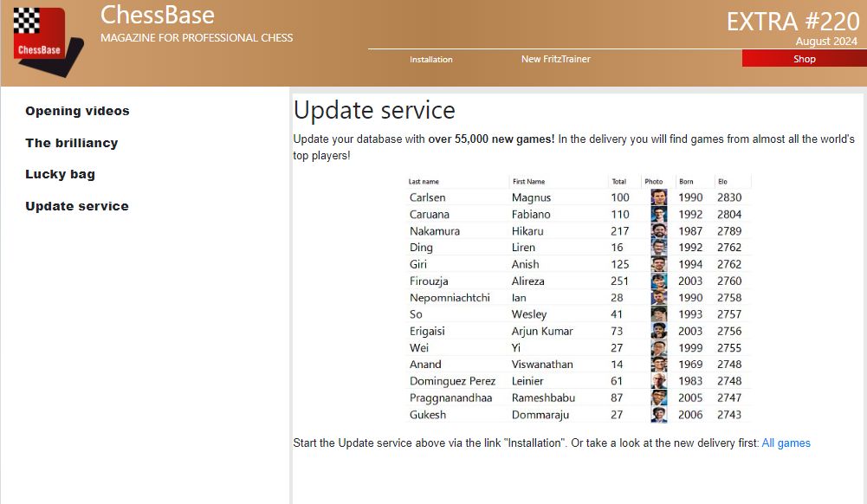The height and width of the screenshot is (504, 867).
Task: Select Update service in the sidebar
Action: [x=77, y=205]
